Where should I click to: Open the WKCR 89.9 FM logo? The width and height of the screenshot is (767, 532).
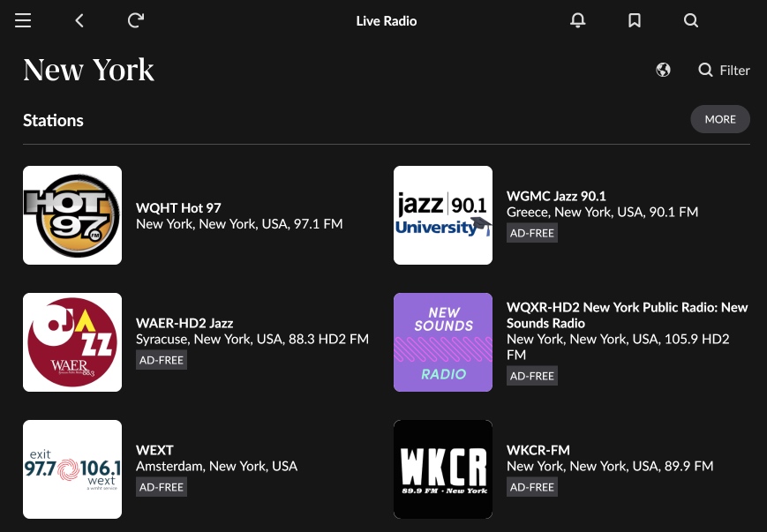[x=443, y=469]
